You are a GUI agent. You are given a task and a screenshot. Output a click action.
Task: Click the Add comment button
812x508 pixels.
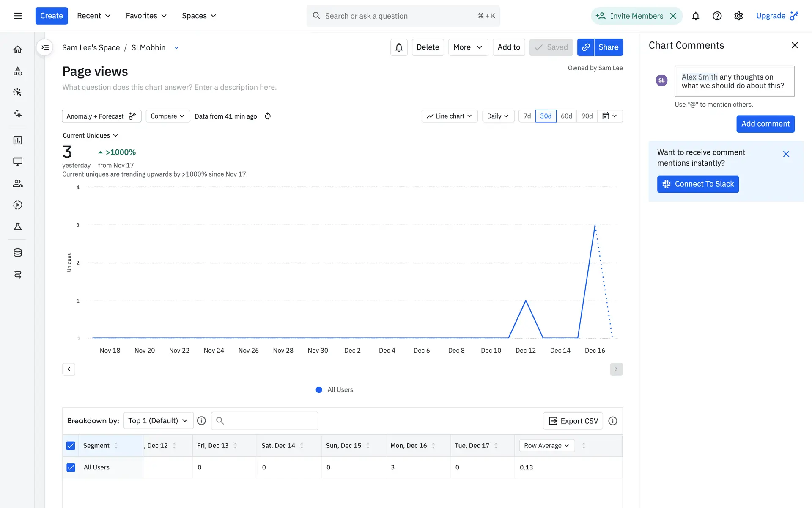(765, 124)
